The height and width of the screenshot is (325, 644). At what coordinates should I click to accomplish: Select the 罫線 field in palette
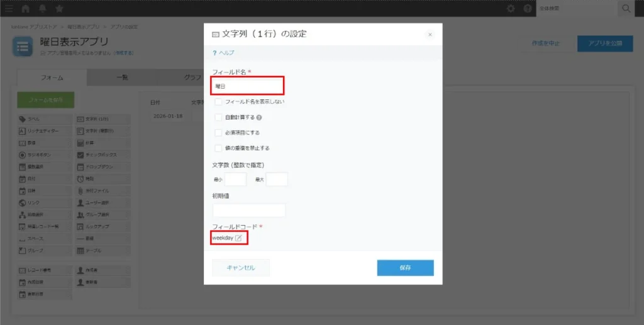[x=103, y=238]
